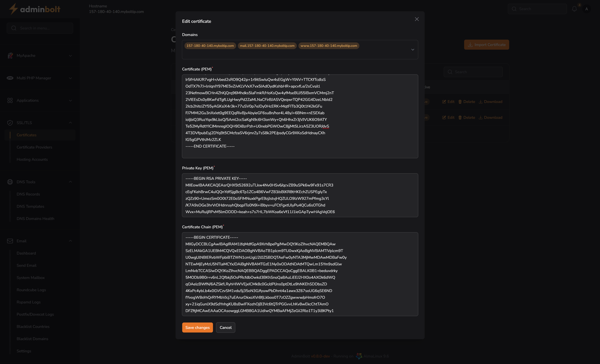The width and height of the screenshot is (600, 364).
Task: Cancel the certificate edit
Action: 225,327
